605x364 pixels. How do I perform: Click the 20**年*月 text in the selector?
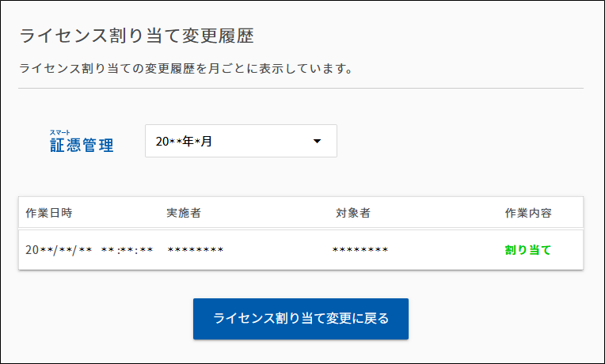[185, 141]
